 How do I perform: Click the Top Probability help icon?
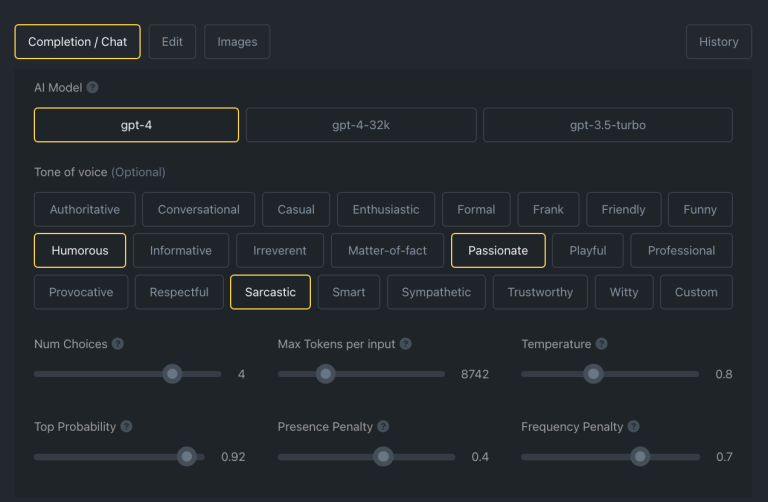[126, 427]
